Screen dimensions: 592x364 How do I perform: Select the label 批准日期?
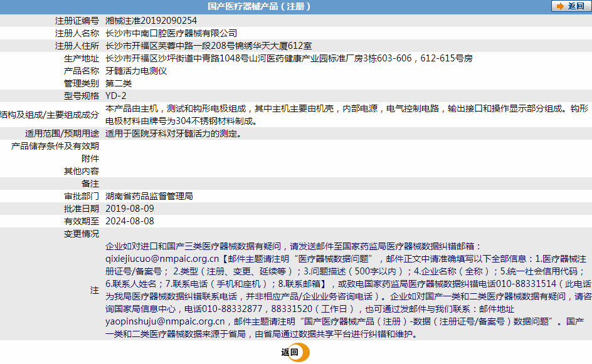click(x=82, y=209)
